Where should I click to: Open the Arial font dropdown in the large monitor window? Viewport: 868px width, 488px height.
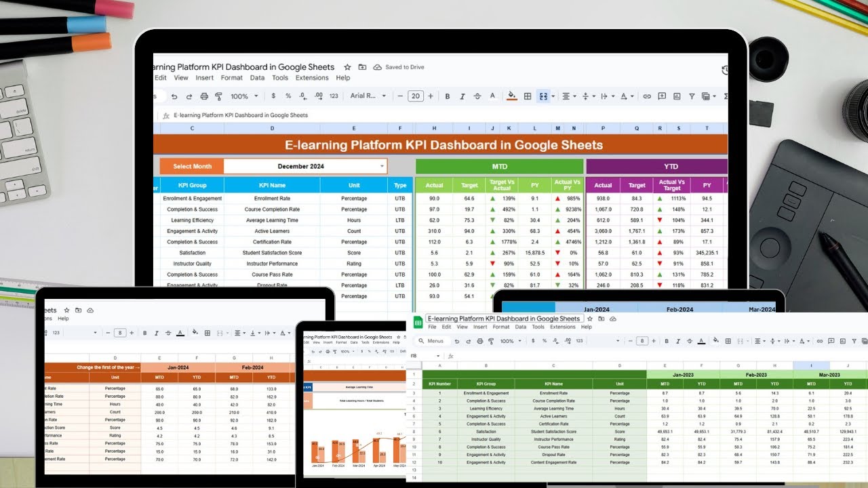click(x=367, y=96)
